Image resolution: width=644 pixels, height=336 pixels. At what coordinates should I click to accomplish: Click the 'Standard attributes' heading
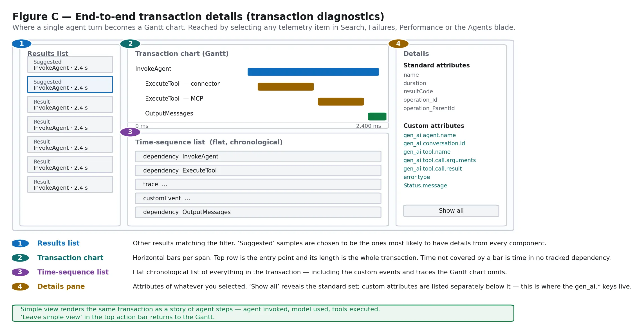[x=436, y=65]
